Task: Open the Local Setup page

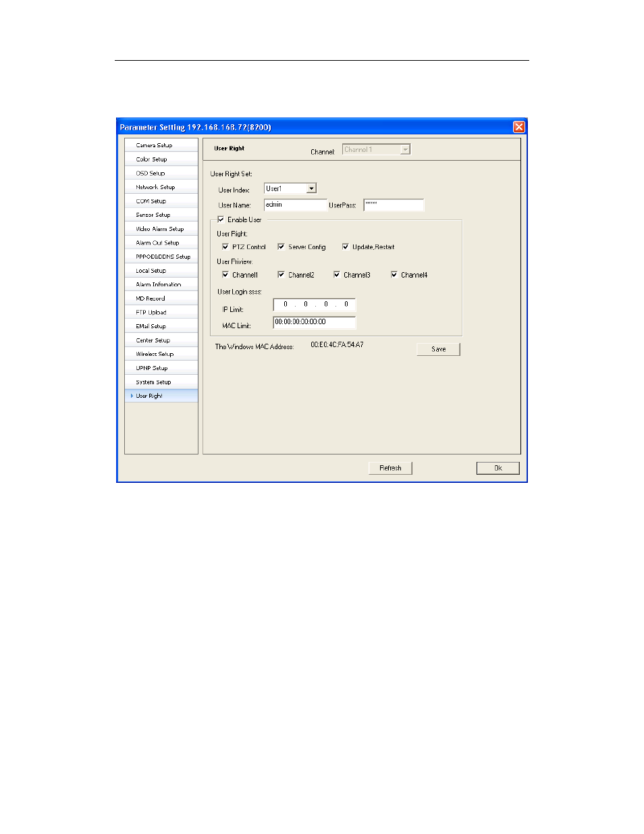Action: pyautogui.click(x=161, y=271)
